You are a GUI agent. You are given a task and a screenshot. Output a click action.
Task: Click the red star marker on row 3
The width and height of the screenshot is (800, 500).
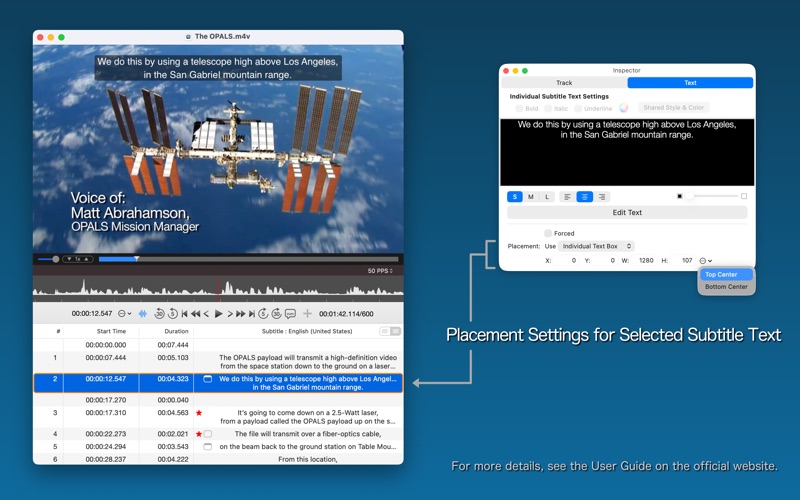click(199, 413)
